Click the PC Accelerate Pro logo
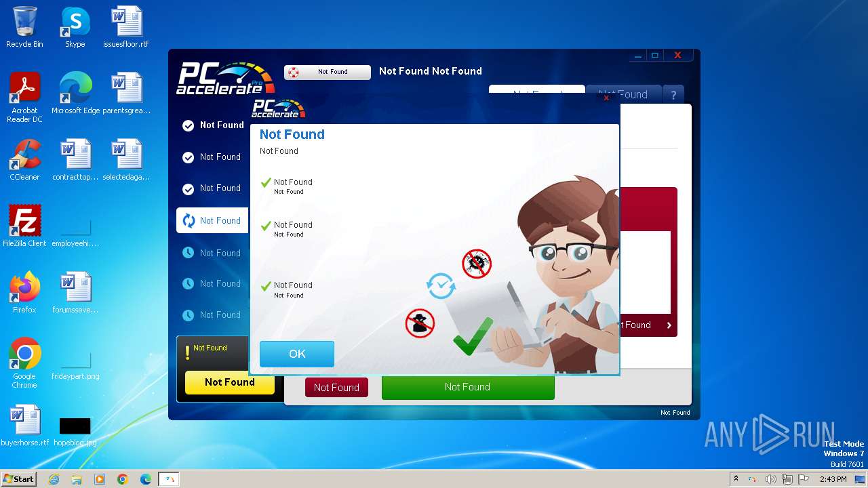 click(x=224, y=78)
